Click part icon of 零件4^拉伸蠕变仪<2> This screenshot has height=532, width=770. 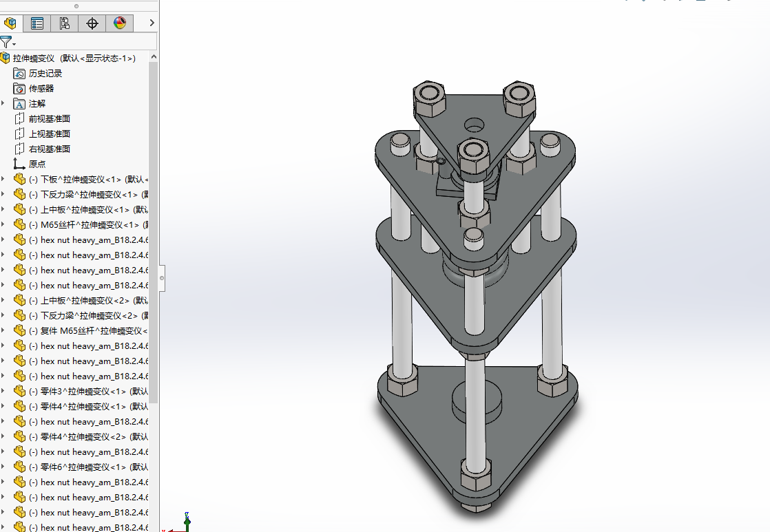pos(19,437)
